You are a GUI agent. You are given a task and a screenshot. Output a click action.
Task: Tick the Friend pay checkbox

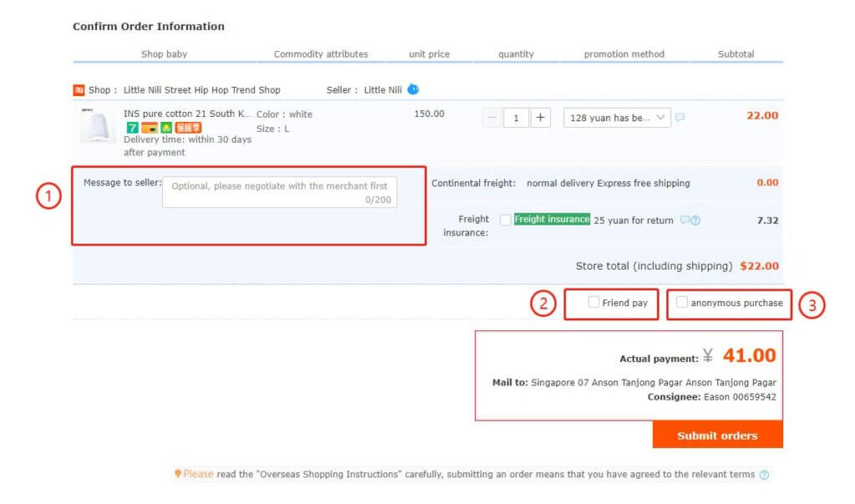pos(594,302)
